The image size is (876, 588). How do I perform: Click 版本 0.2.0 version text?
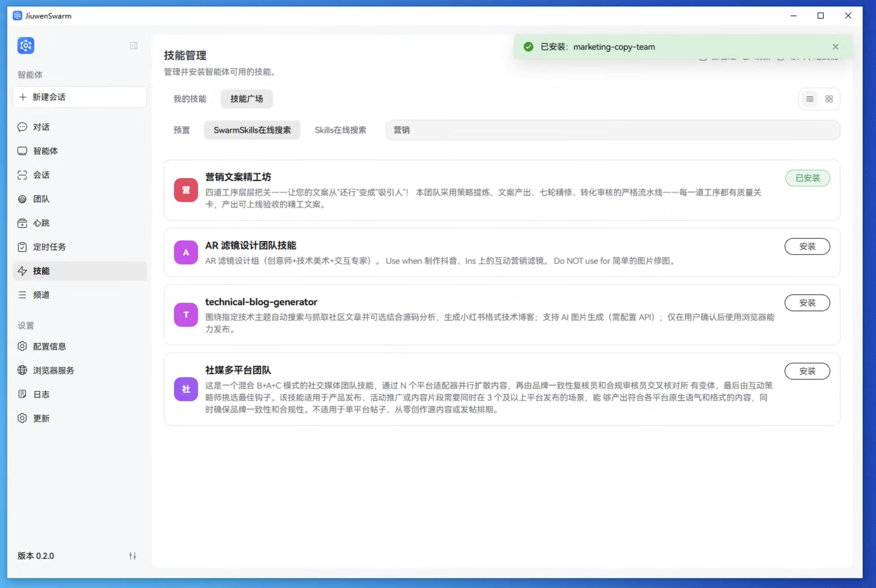coord(36,556)
